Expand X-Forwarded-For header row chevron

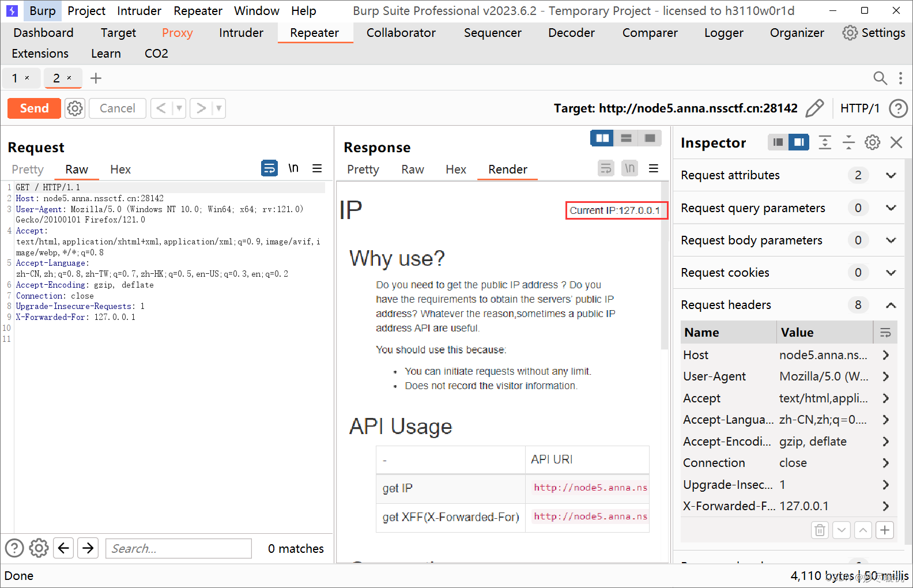886,506
